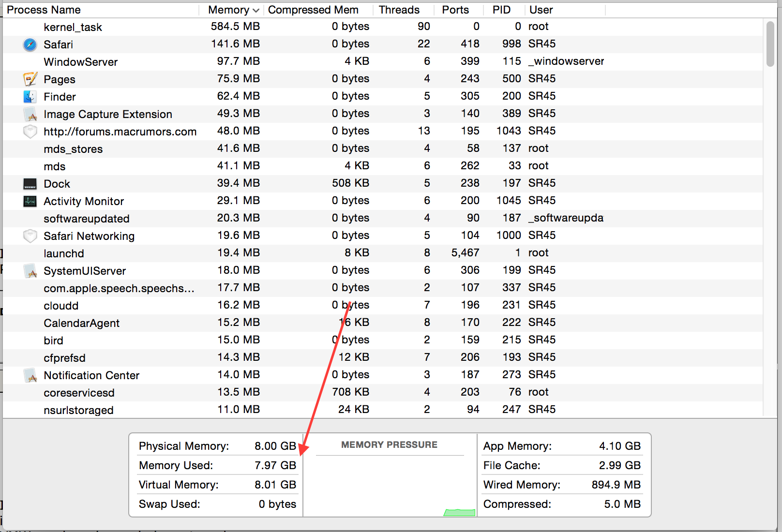
Task: Click the Finder face icon
Action: [x=30, y=97]
